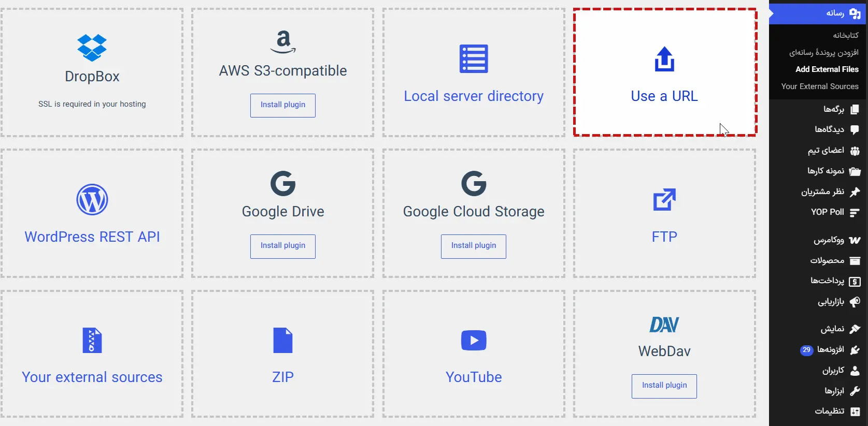Click the DropBox logo

click(92, 48)
